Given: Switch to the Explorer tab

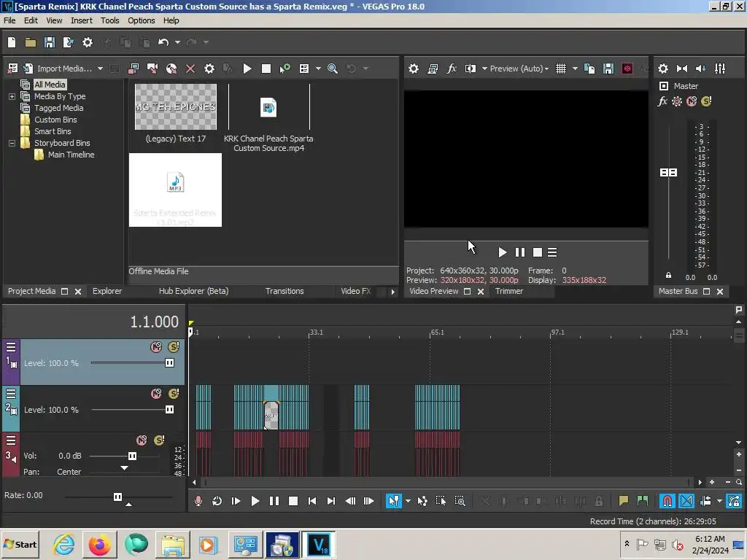Looking at the screenshot, I should click(x=107, y=291).
